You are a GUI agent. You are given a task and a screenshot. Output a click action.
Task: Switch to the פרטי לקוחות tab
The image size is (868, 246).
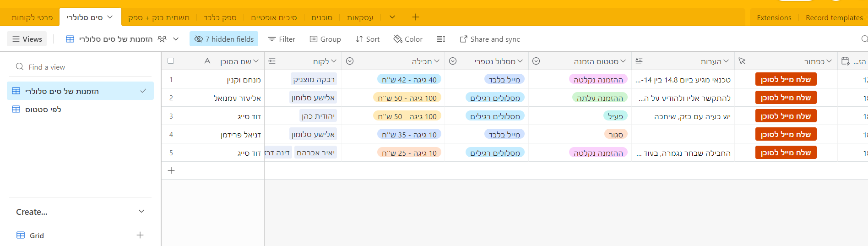pyautogui.click(x=32, y=17)
